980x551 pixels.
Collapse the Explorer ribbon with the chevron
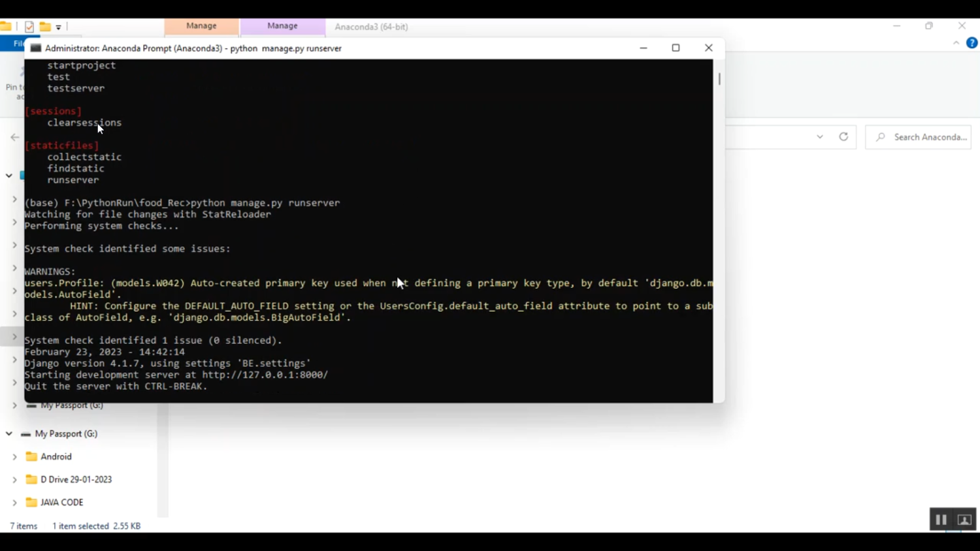[x=956, y=43]
